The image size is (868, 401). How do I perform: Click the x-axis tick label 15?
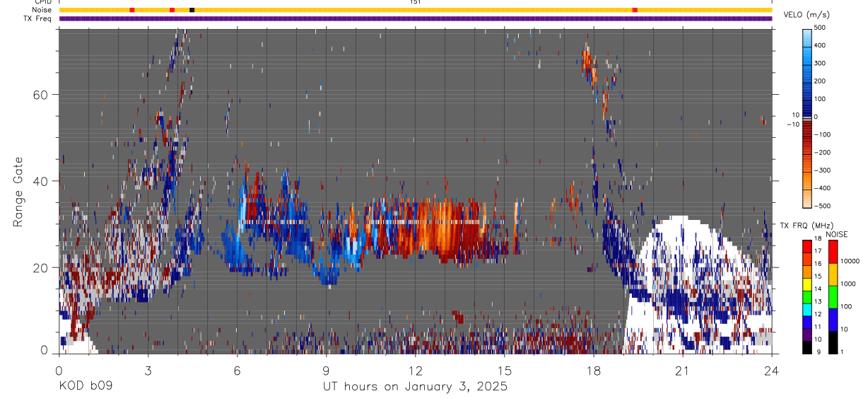click(505, 370)
